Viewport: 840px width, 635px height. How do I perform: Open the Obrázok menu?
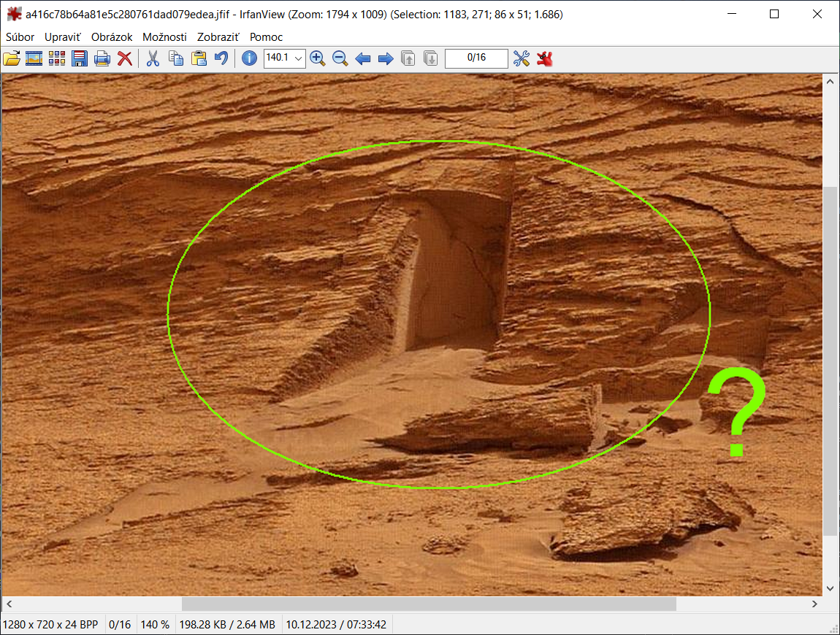pyautogui.click(x=112, y=36)
